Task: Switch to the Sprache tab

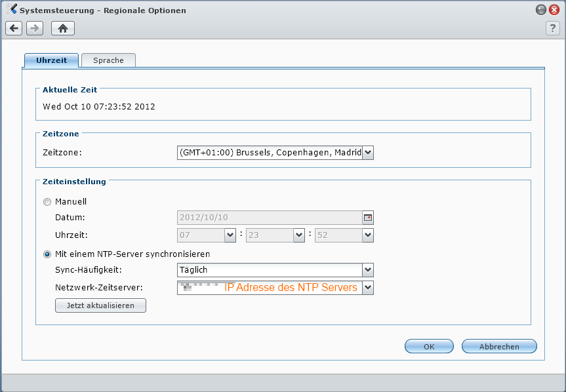Action: click(108, 60)
